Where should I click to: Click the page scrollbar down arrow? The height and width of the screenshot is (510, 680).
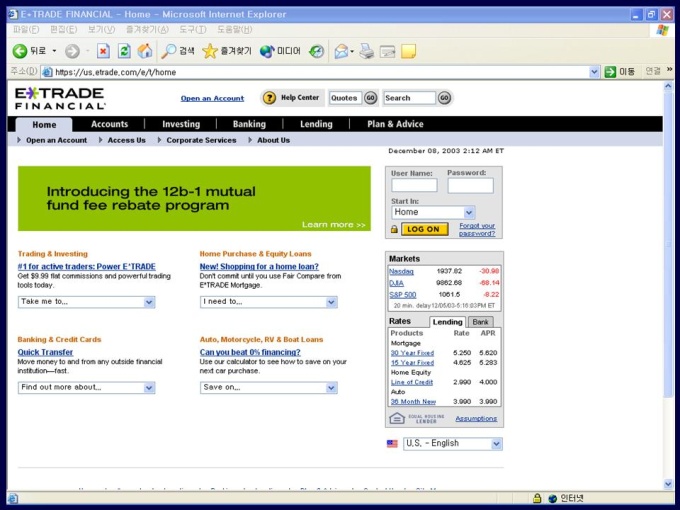(x=668, y=484)
